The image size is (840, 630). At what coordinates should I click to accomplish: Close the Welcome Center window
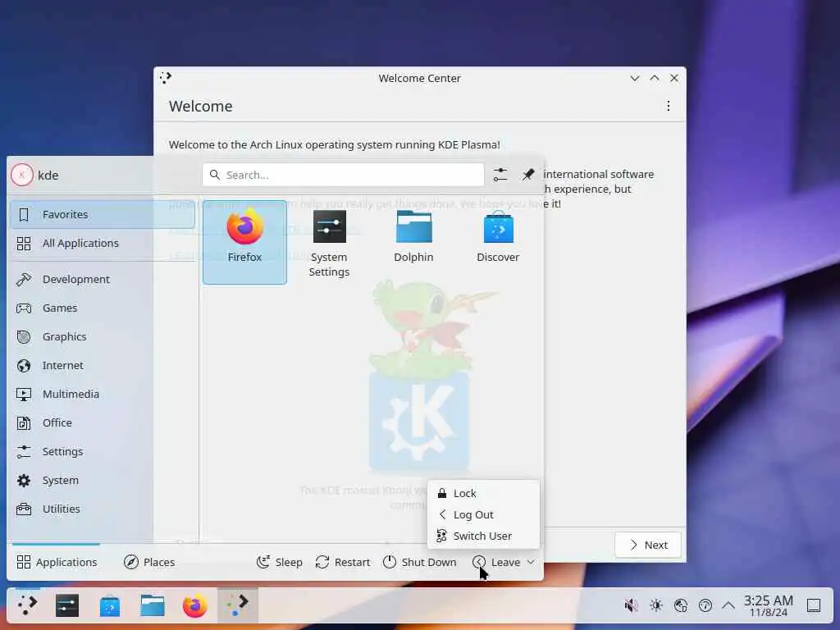[x=674, y=78]
